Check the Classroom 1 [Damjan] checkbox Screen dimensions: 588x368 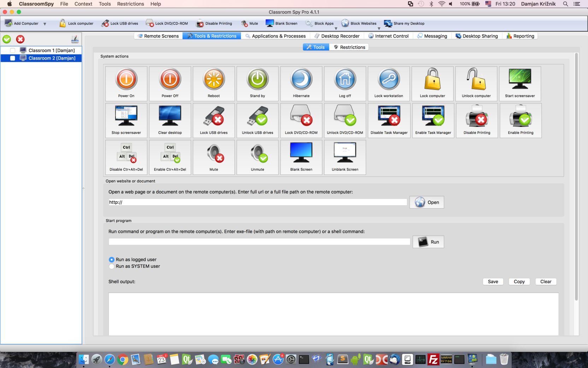coord(13,51)
